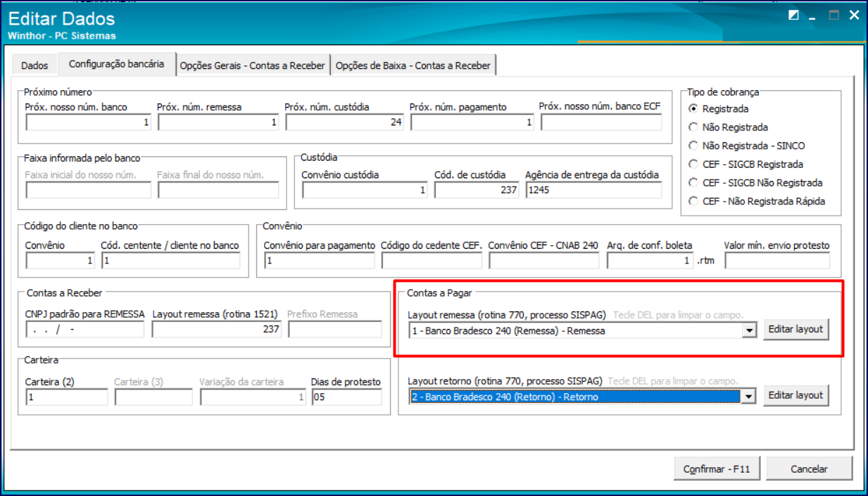Choose CEF - Não Registrada Rápida option
This screenshot has height=496, width=868.
757,201
